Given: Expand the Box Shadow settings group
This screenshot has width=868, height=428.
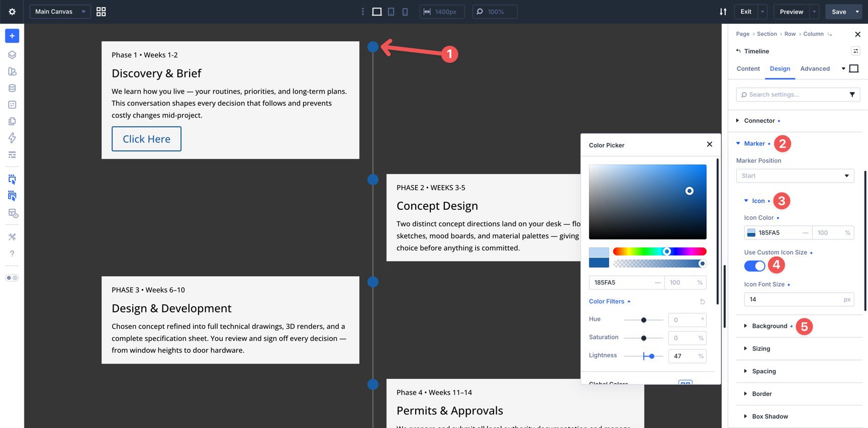Looking at the screenshot, I should click(x=766, y=416).
